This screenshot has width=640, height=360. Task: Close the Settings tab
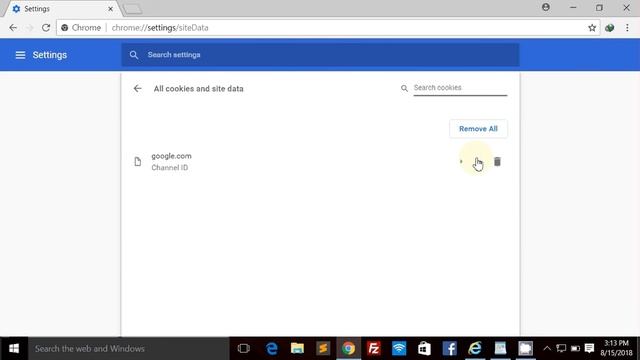(110, 9)
